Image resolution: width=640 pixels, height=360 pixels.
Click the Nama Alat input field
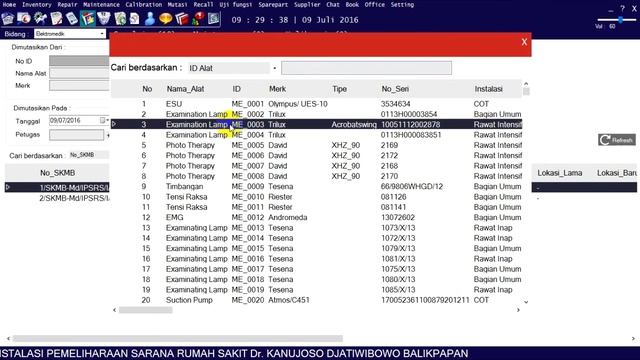click(79, 73)
